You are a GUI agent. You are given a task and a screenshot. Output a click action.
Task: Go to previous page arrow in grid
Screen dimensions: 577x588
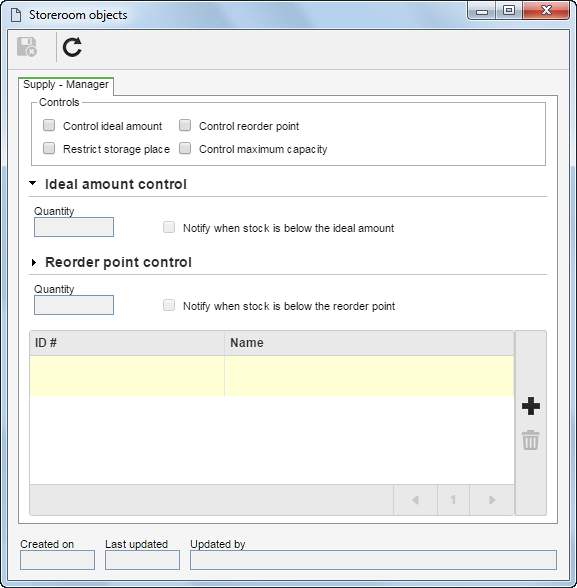click(415, 500)
